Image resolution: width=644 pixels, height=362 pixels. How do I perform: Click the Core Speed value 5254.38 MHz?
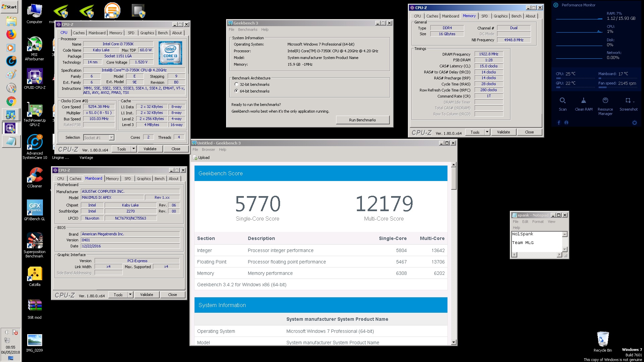99,107
